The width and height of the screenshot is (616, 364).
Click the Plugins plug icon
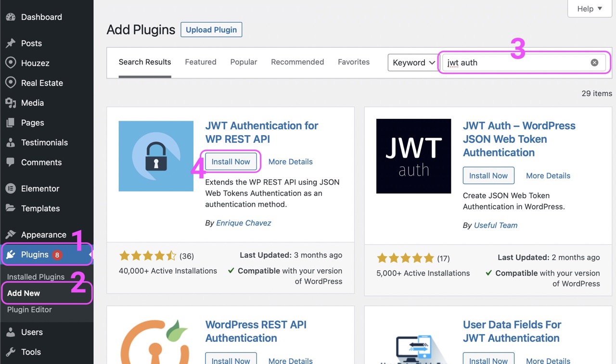(11, 254)
